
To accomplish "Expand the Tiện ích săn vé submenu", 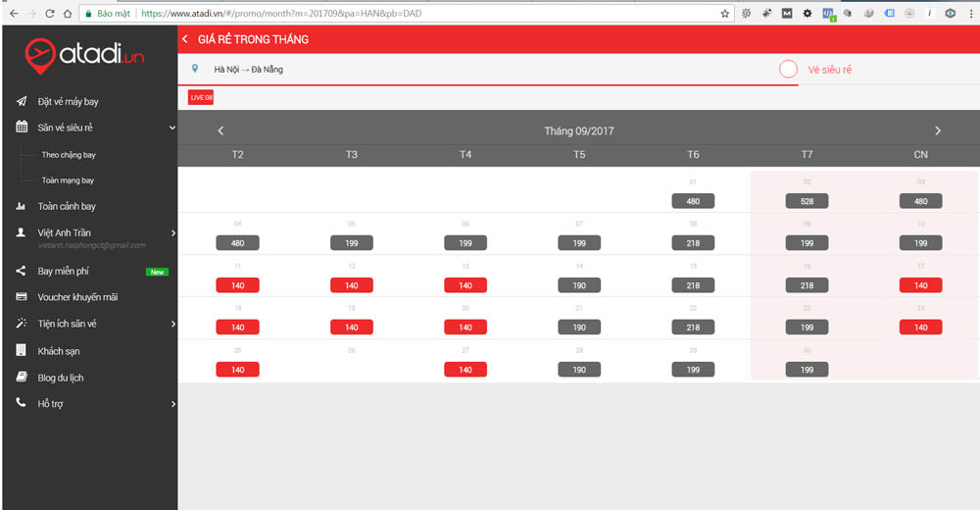I will coord(172,324).
